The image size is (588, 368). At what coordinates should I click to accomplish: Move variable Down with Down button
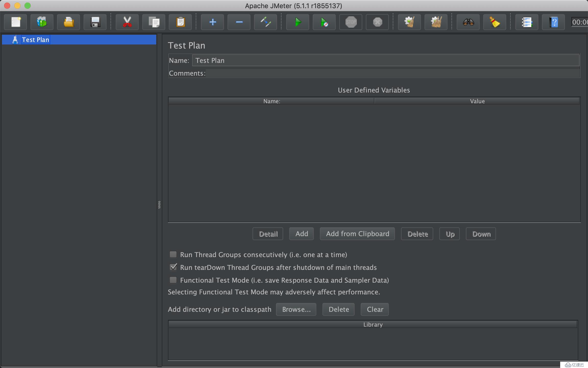tap(481, 234)
